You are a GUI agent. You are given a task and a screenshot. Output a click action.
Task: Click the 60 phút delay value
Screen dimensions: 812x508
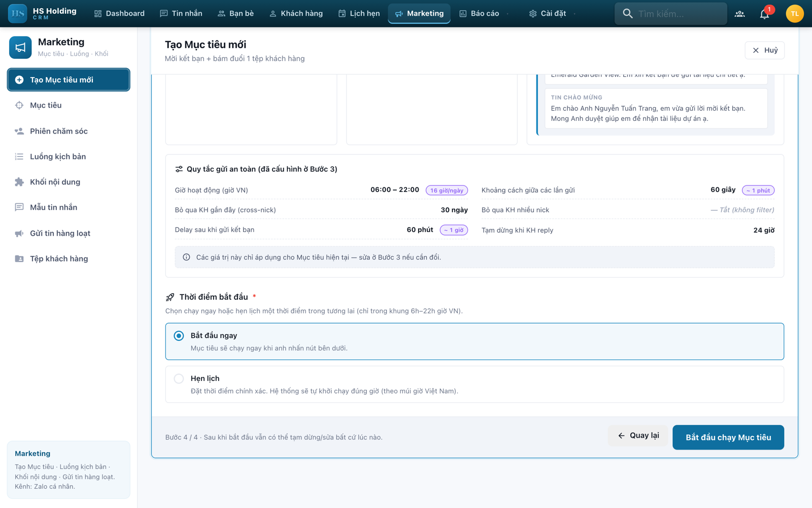420,230
